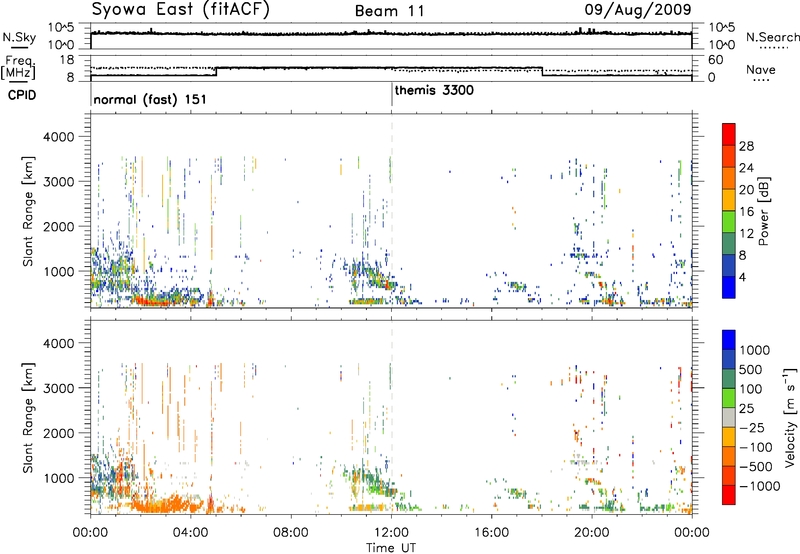The width and height of the screenshot is (800, 554).
Task: Click the 'N.Search' legend label
Action: pyautogui.click(x=773, y=37)
